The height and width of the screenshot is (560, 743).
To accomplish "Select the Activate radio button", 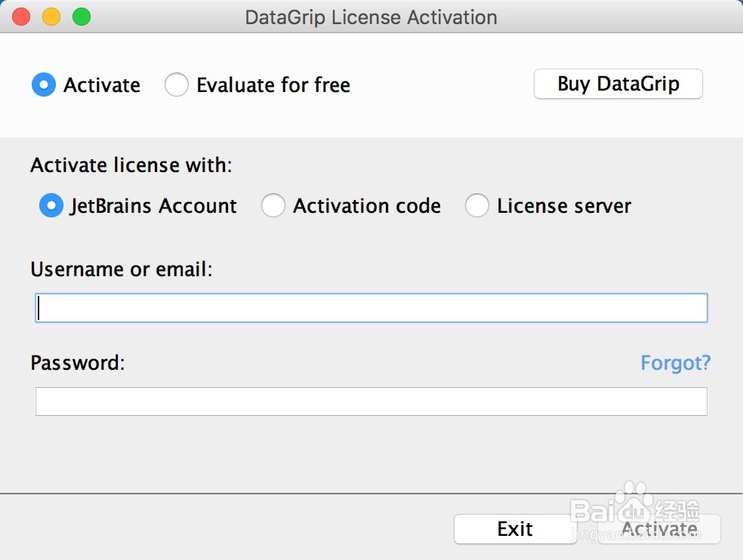I will tap(44, 85).
